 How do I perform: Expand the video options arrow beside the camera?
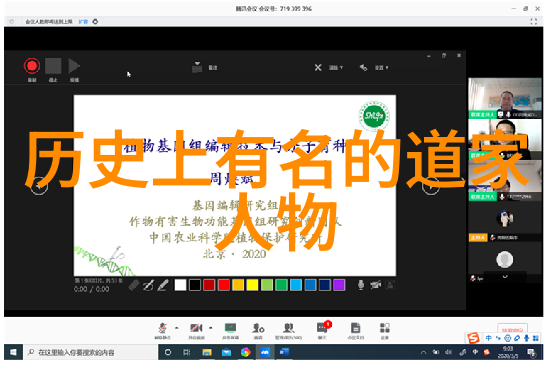[x=210, y=328]
